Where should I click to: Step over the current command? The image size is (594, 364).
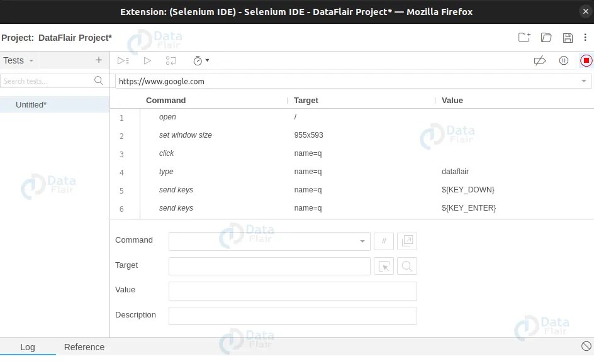click(x=171, y=60)
